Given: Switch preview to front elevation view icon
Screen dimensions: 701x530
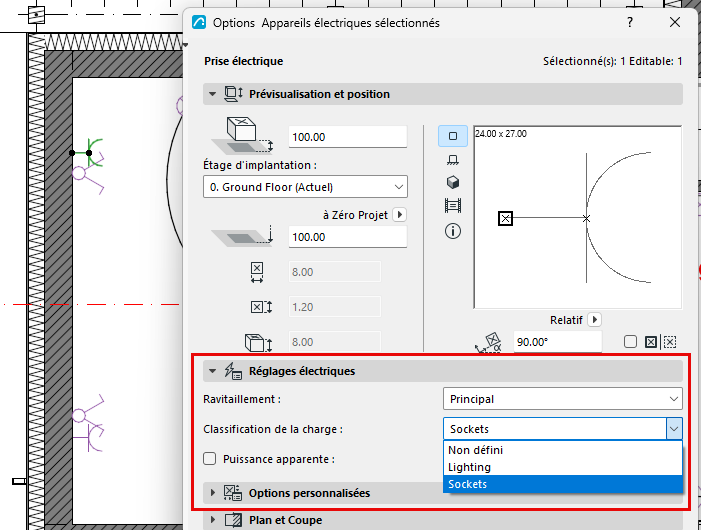Looking at the screenshot, I should [452, 160].
